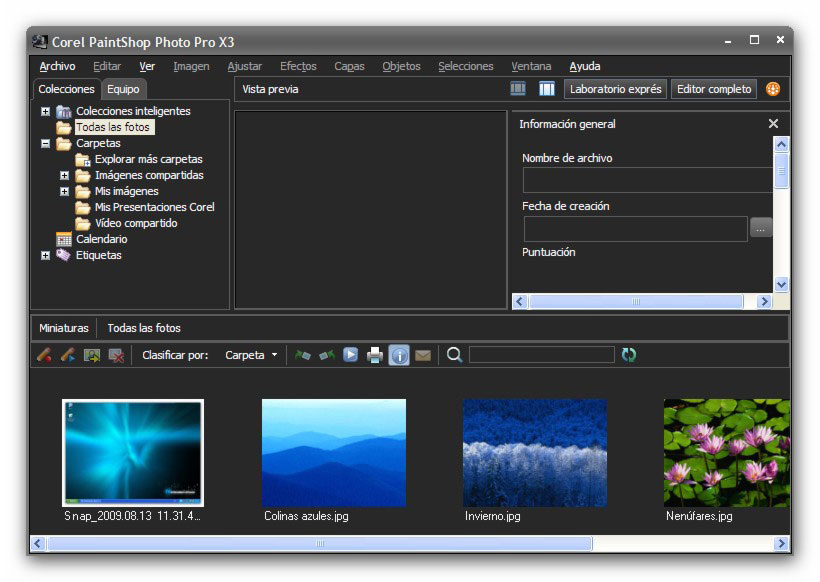Image resolution: width=820 pixels, height=582 pixels.
Task: Click the info panel horizontal scrollbar thumb
Action: 636,301
